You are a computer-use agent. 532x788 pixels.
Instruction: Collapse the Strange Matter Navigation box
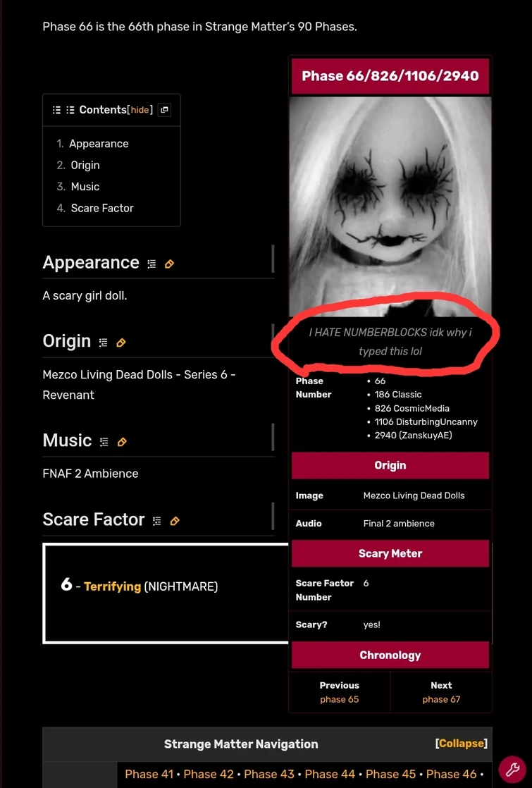click(x=461, y=744)
